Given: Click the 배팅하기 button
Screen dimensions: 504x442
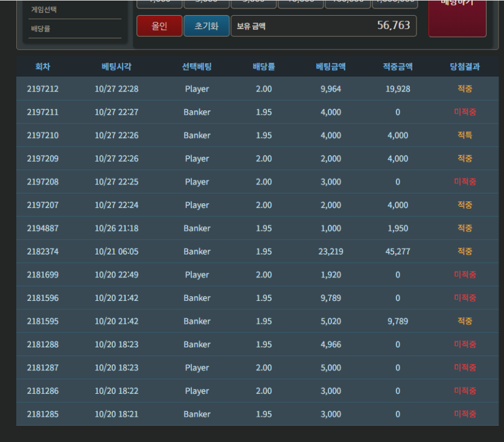Looking at the screenshot, I should [x=457, y=17].
